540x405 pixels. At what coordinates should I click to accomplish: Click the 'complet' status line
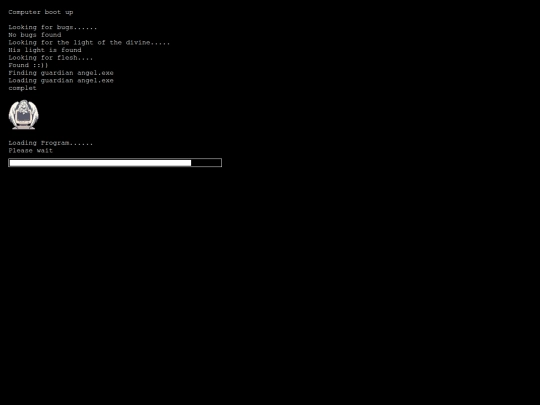(x=22, y=88)
